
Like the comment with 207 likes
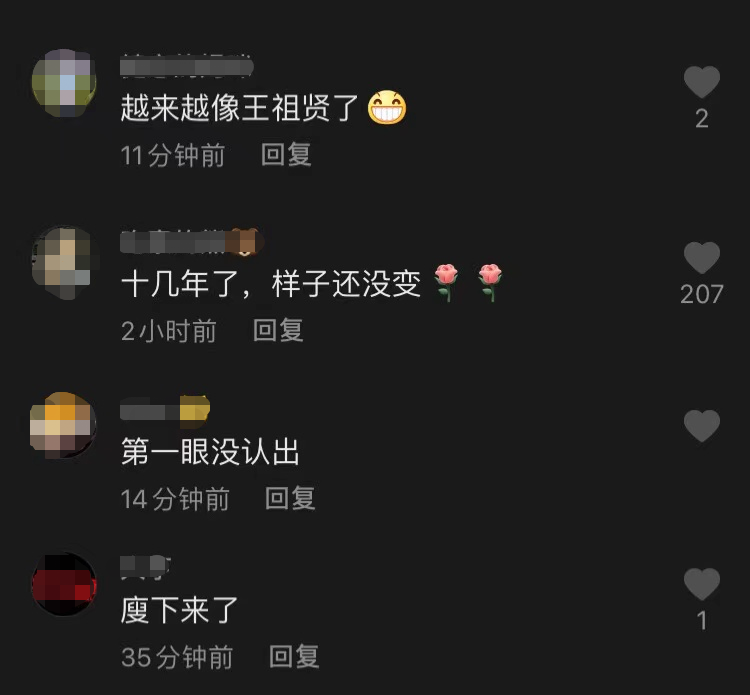[x=702, y=258]
